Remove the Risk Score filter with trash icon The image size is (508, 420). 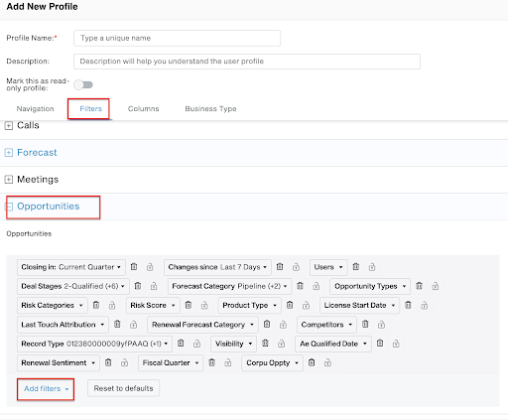[x=189, y=305]
